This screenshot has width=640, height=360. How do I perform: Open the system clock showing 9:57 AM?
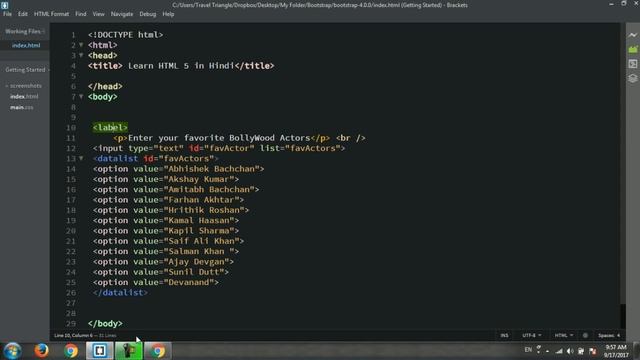616,351
